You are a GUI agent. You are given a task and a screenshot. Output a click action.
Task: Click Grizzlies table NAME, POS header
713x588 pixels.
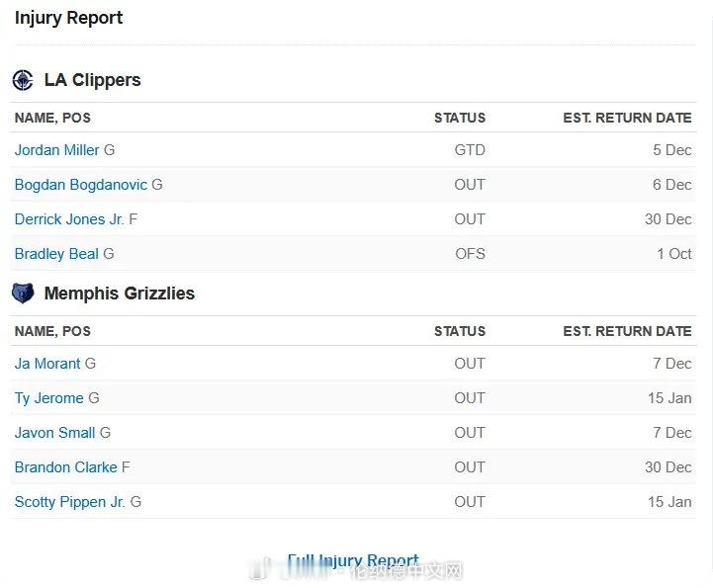52,331
